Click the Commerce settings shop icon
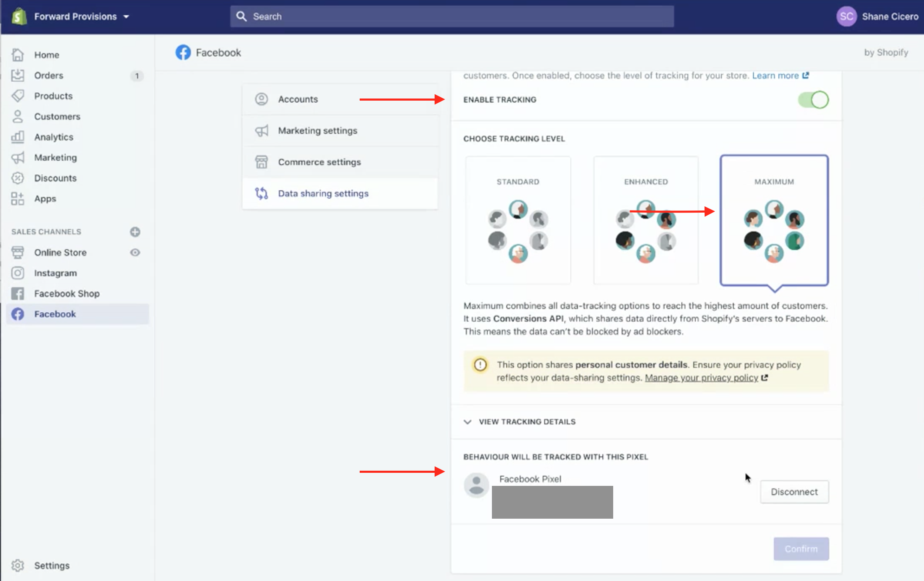This screenshot has width=924, height=581. pos(262,162)
